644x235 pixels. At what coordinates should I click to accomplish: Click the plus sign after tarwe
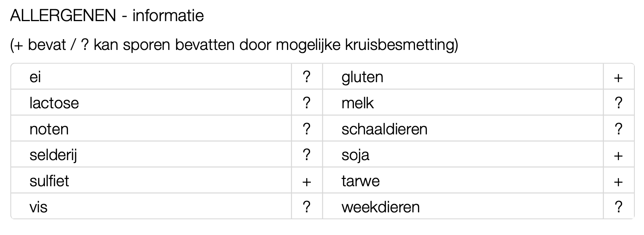click(x=618, y=182)
